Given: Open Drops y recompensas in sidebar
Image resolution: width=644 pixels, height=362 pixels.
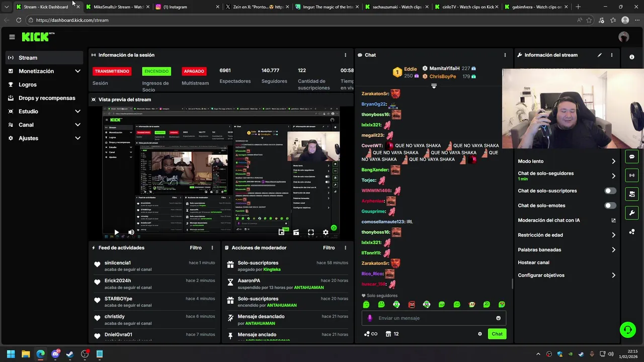Looking at the screenshot, I should pyautogui.click(x=44, y=98).
